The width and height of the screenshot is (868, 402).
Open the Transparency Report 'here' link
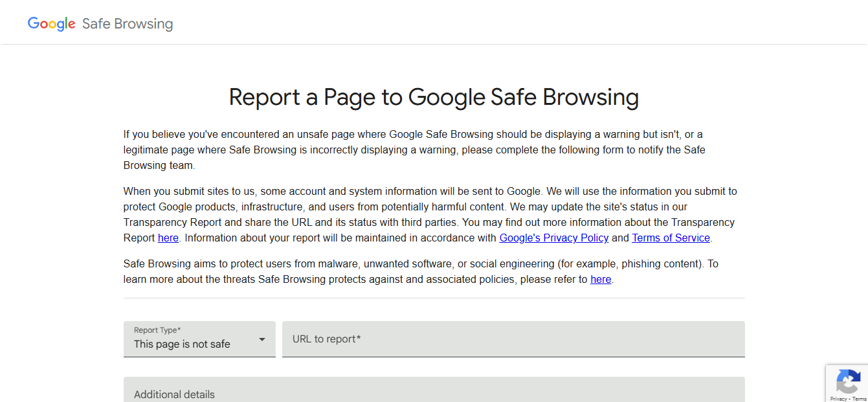(168, 238)
